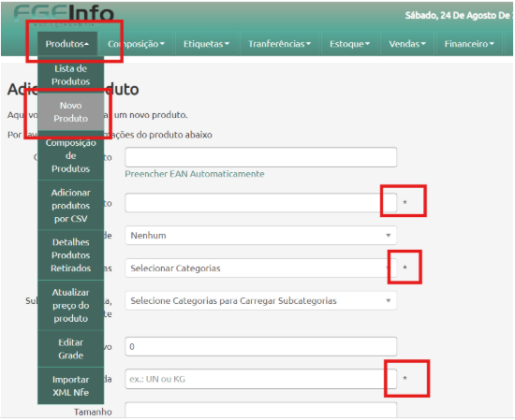The width and height of the screenshot is (515, 420).
Task: Click the Preencher EAN Automaticamente link
Action: (x=195, y=174)
